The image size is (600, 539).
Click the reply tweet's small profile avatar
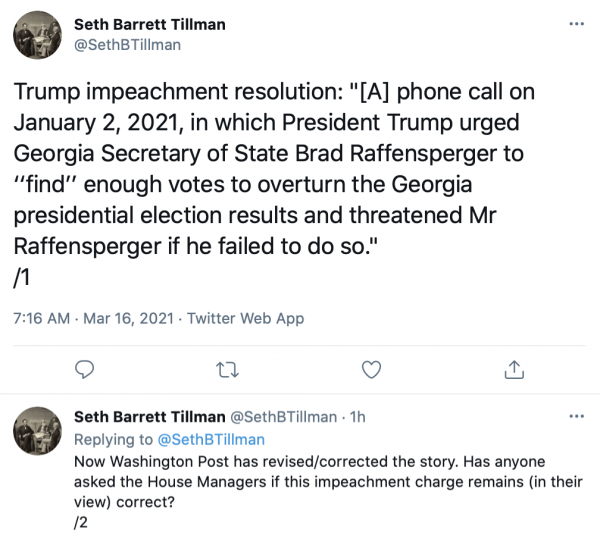point(37,431)
